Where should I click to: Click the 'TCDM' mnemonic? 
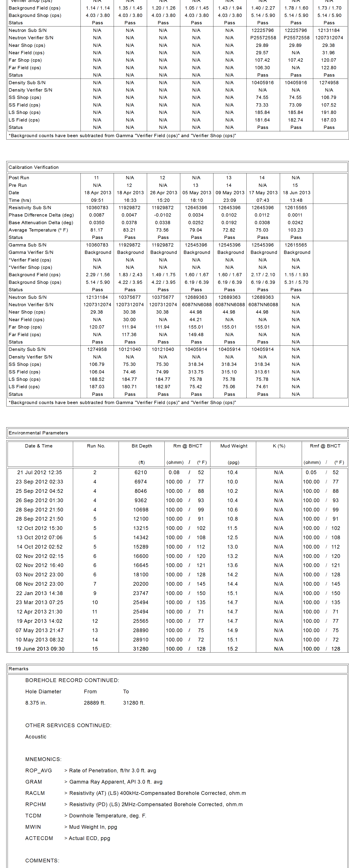click(x=33, y=815)
